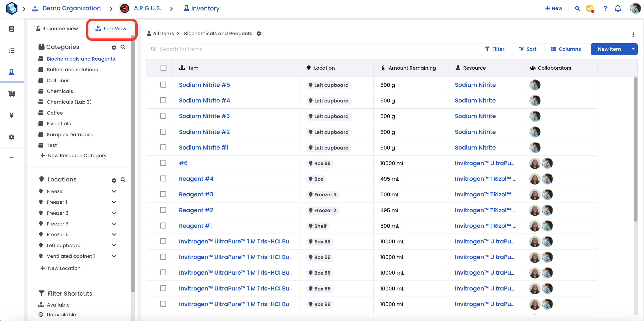Toggle the select-all header checkbox

click(x=164, y=68)
